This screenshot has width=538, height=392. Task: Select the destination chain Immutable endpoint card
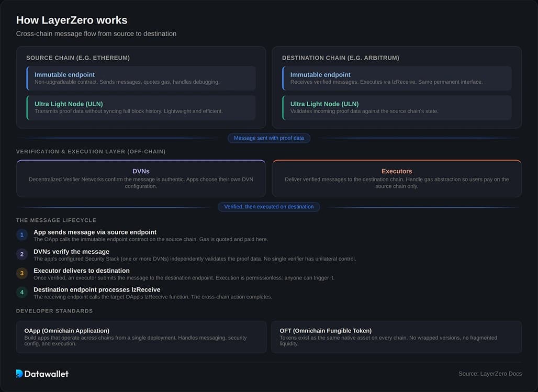pyautogui.click(x=397, y=78)
